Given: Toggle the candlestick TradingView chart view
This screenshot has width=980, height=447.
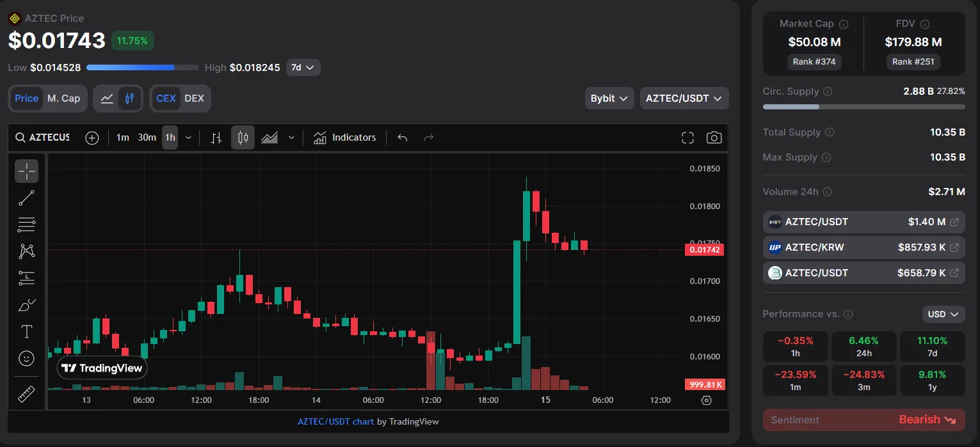Looking at the screenshot, I should [129, 98].
